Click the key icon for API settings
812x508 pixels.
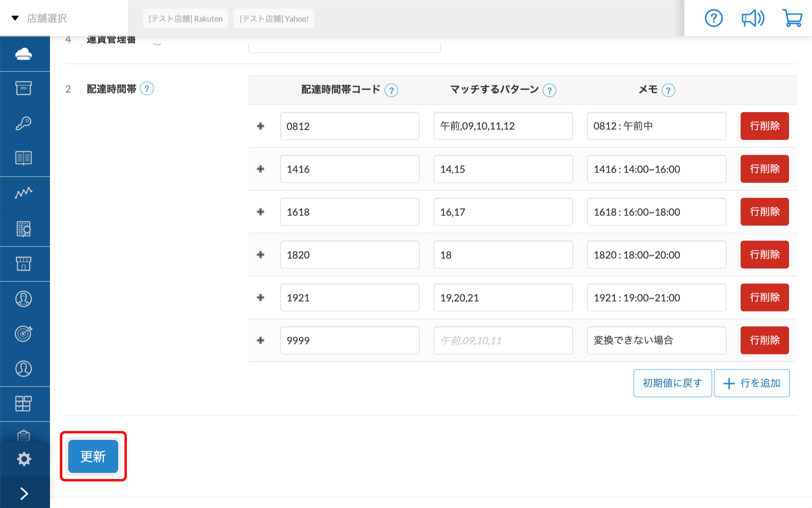pyautogui.click(x=24, y=123)
